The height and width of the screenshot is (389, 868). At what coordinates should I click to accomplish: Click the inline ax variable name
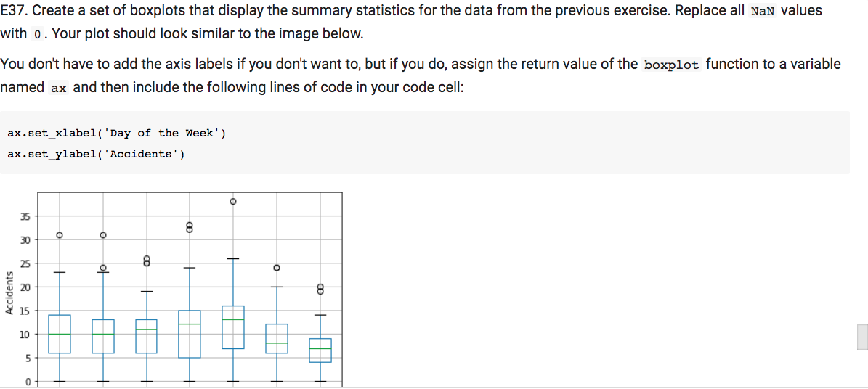click(59, 89)
